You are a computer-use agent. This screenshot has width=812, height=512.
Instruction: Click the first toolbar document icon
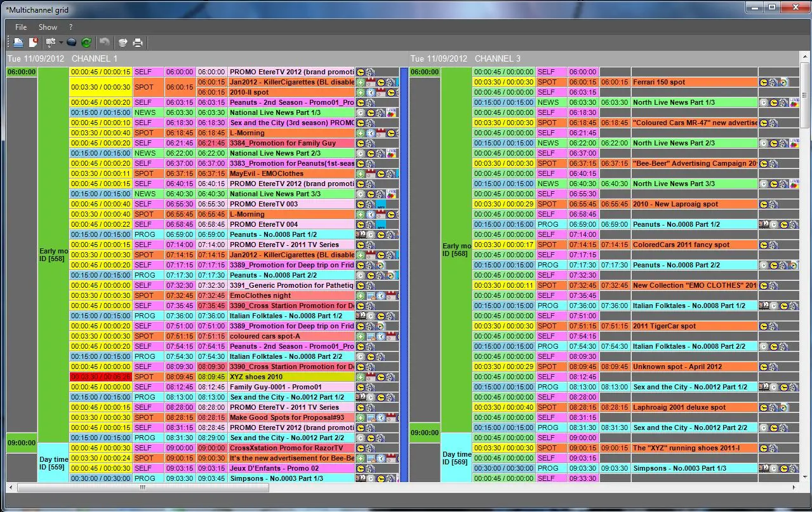click(x=18, y=43)
